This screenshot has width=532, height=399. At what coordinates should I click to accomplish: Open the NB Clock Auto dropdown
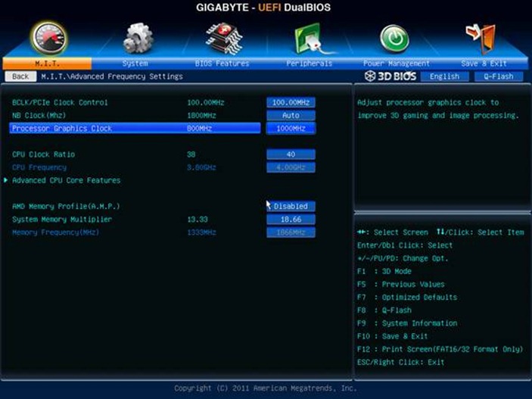pyautogui.click(x=291, y=115)
